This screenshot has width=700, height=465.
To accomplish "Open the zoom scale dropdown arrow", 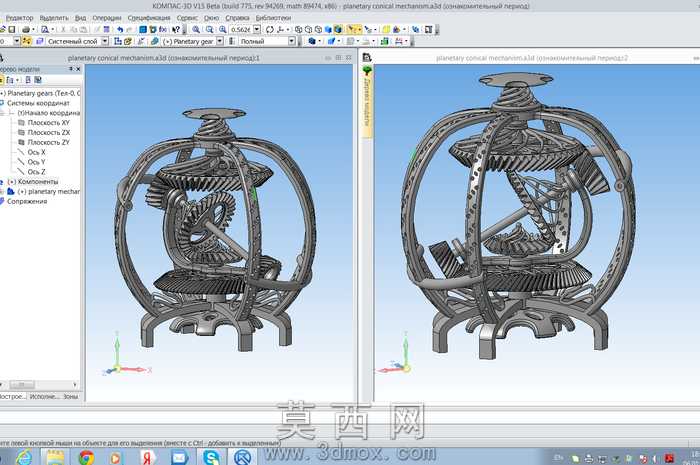I will (x=257, y=29).
